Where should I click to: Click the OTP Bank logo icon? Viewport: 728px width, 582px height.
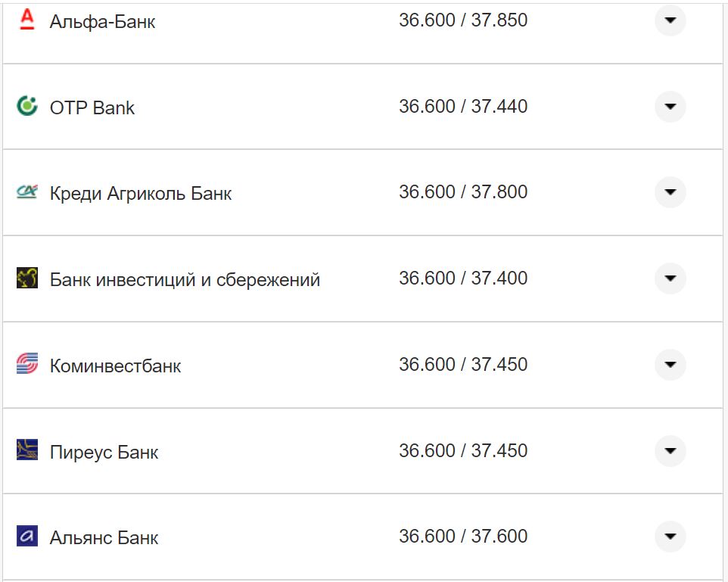(x=26, y=107)
